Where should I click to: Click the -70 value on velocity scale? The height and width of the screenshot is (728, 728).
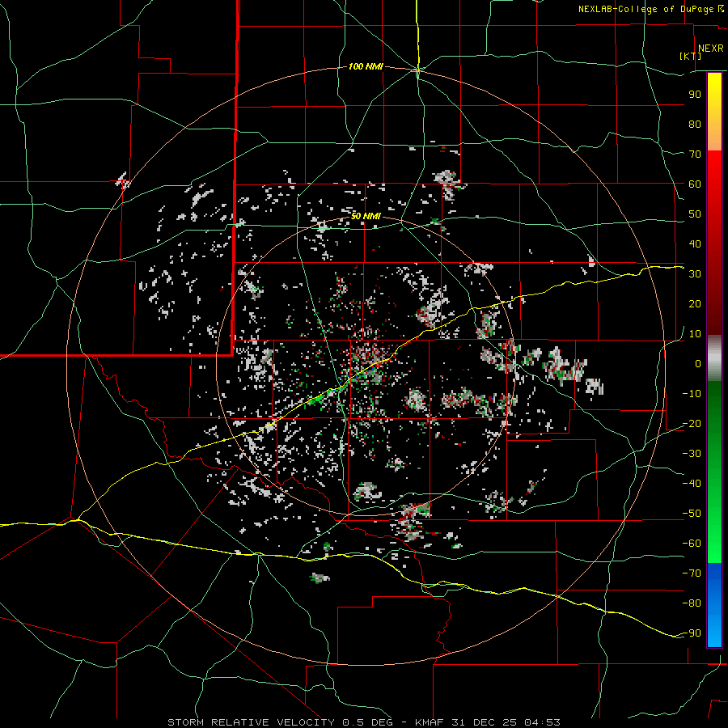pos(692,574)
